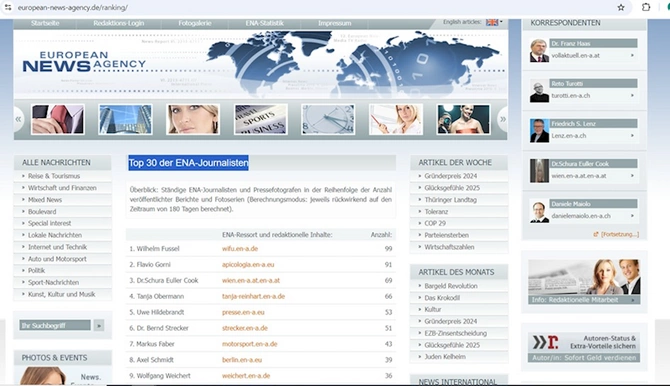Viewport: 670px width, 386px height.
Task: Open the browser extensions puzzle icon
Action: point(646,7)
